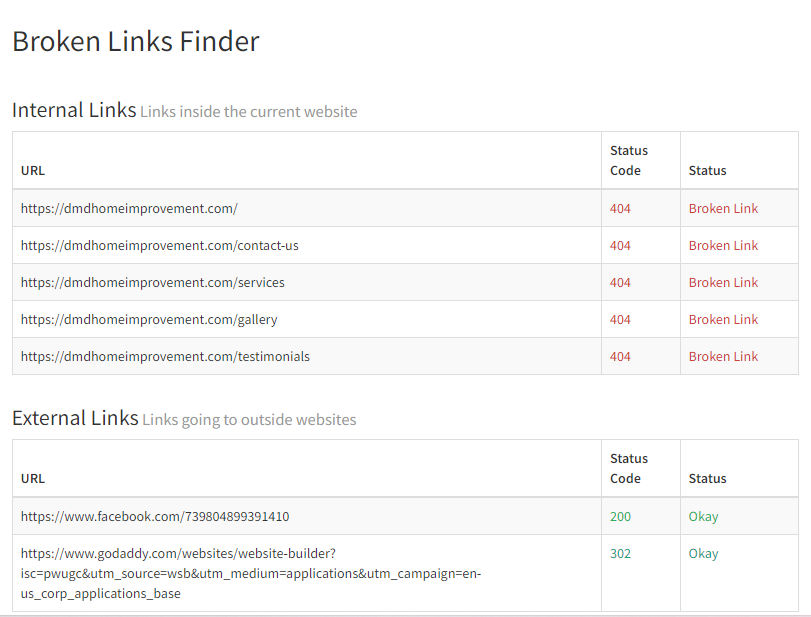Open the testimonials internal link

[165, 357]
